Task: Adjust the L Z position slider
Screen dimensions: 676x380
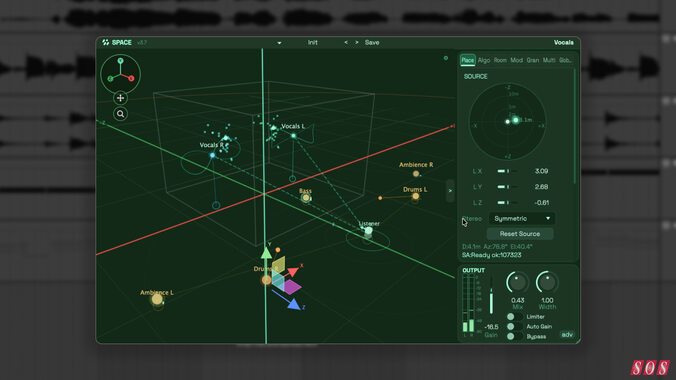Action: click(x=508, y=202)
